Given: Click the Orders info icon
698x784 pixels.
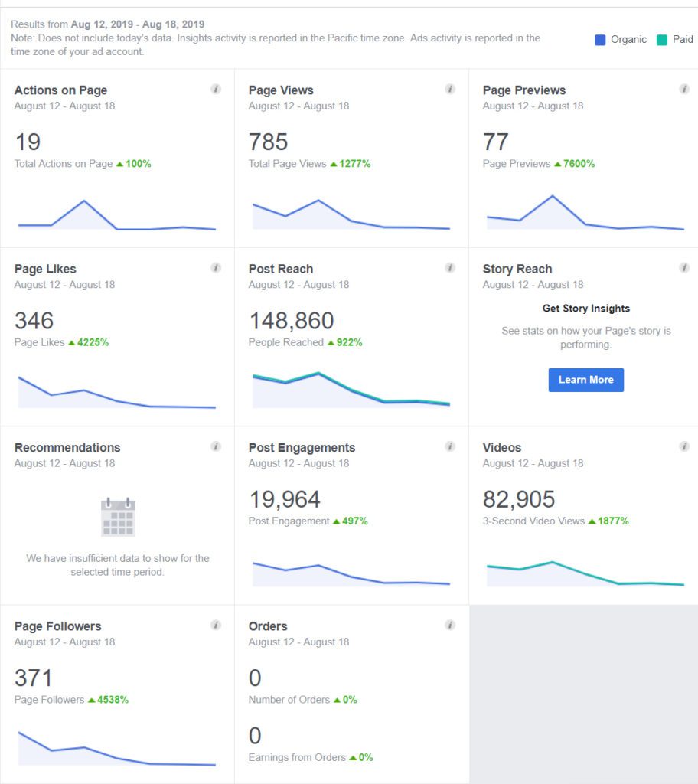Looking at the screenshot, I should (450, 625).
